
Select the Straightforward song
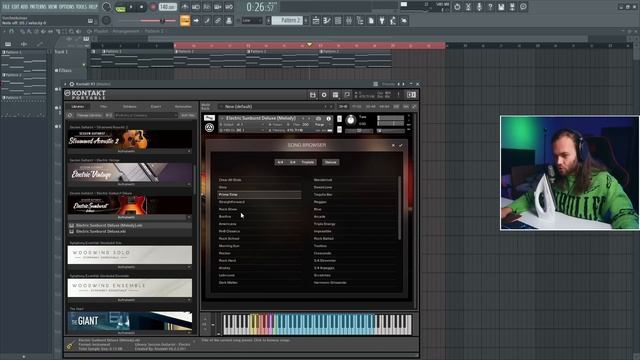(x=231, y=202)
